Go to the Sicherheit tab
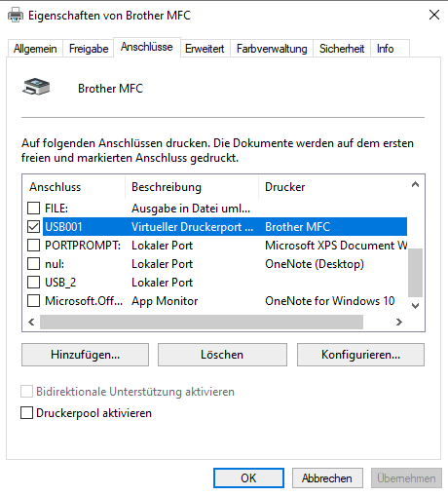This screenshot has width=448, height=496. click(342, 49)
